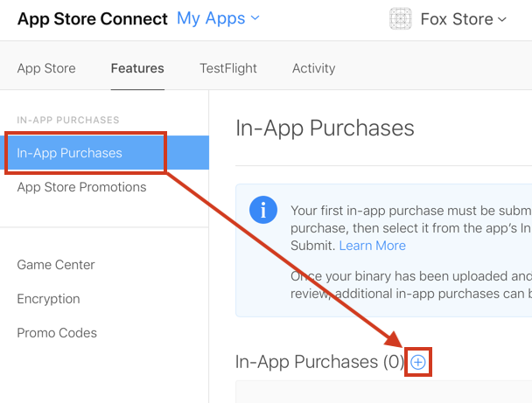The height and width of the screenshot is (403, 532).
Task: Click the In-App Purchases (0) section title
Action: point(319,362)
